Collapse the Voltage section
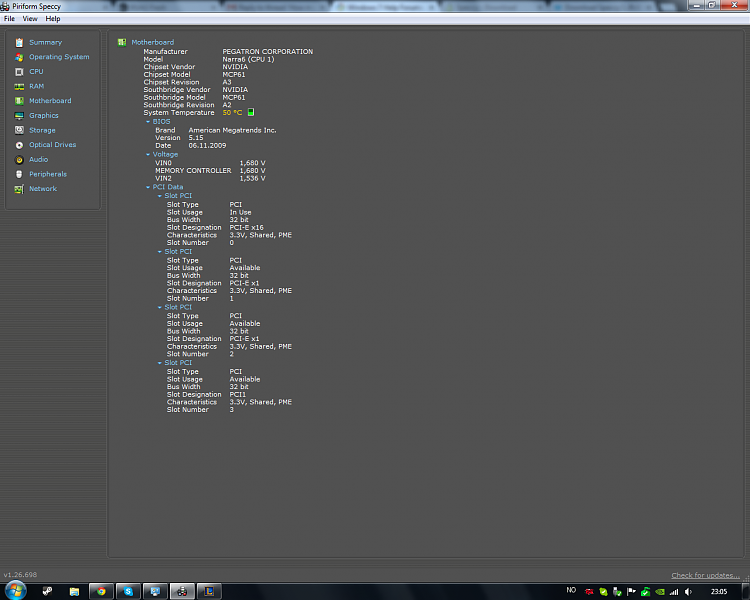The height and width of the screenshot is (600, 750). 148,155
